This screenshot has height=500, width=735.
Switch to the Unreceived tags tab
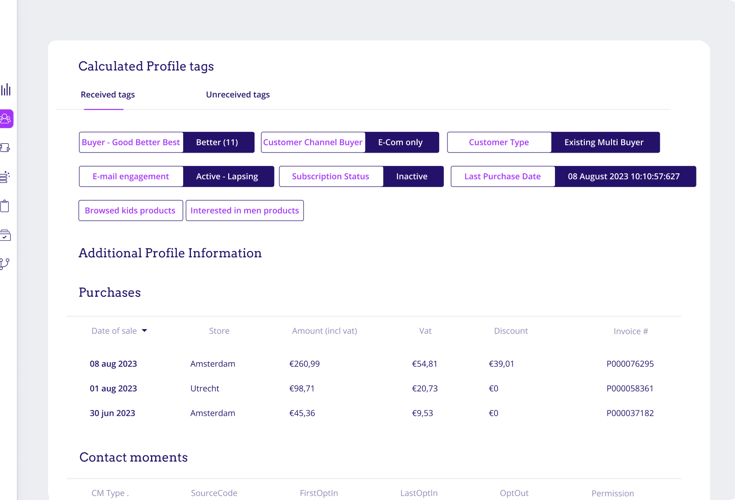coord(237,95)
